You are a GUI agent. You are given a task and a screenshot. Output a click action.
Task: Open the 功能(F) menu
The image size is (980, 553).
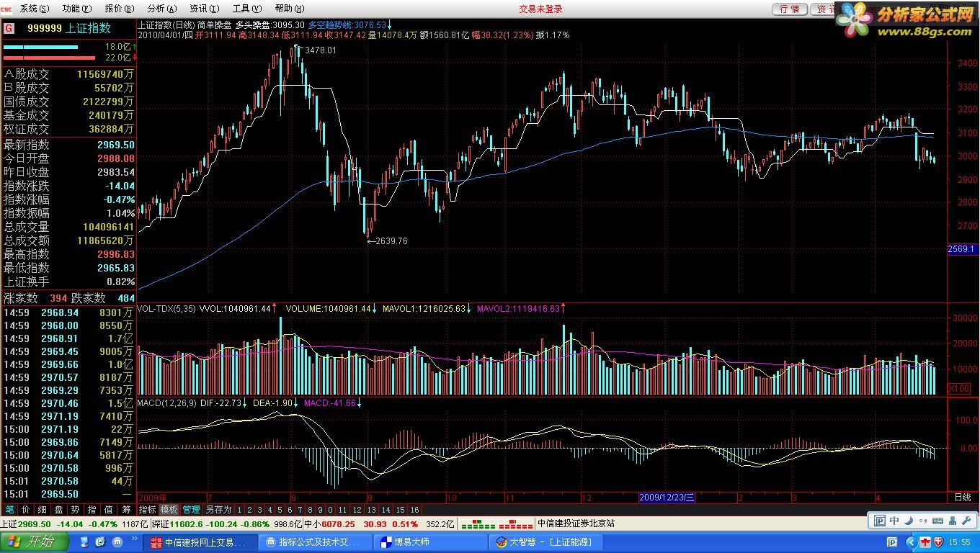pyautogui.click(x=77, y=9)
